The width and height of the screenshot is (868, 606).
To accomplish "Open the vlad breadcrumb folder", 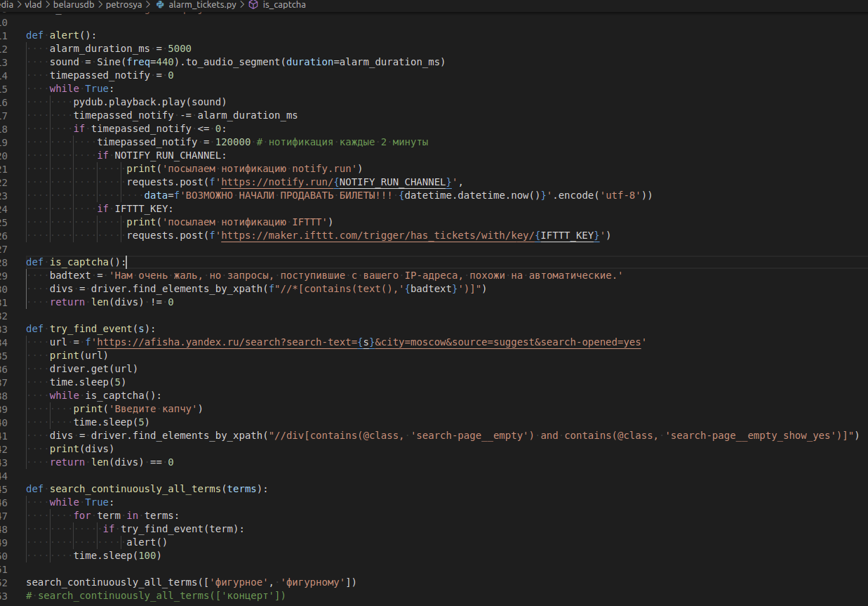I will click(x=34, y=5).
